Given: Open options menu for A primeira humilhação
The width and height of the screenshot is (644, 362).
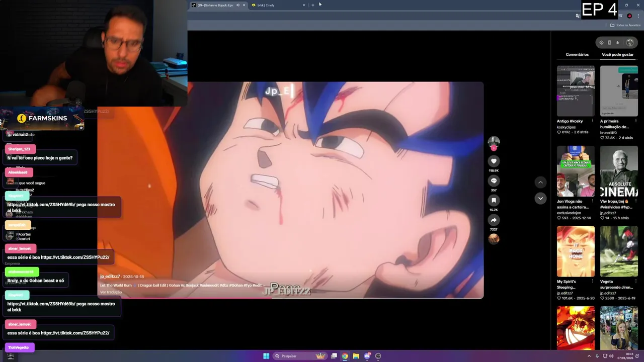Looking at the screenshot, I should click(x=636, y=121).
